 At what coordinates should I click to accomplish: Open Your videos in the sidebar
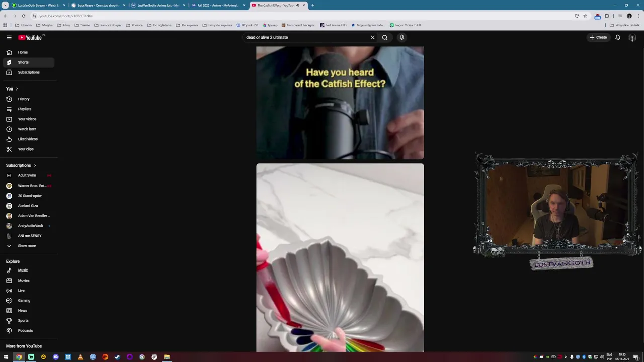tap(29, 119)
